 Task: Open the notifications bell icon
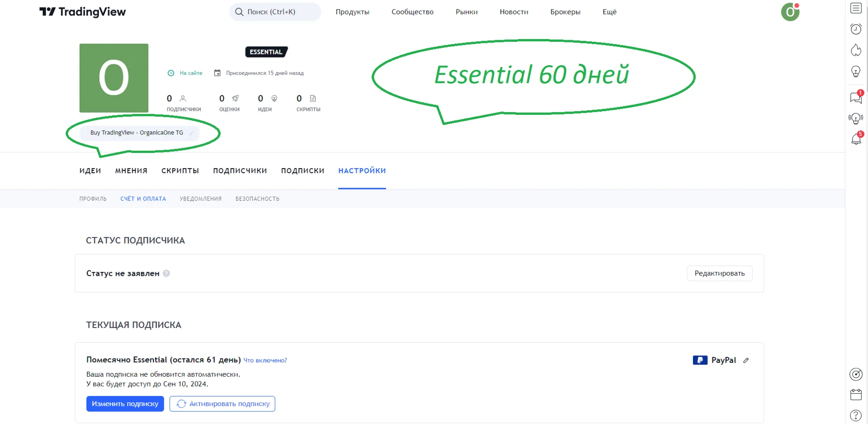coord(856,139)
